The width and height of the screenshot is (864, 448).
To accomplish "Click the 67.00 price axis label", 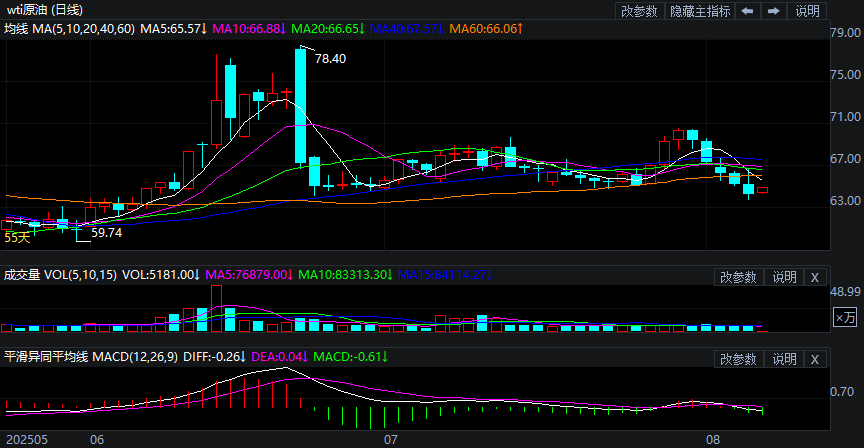I will point(845,159).
